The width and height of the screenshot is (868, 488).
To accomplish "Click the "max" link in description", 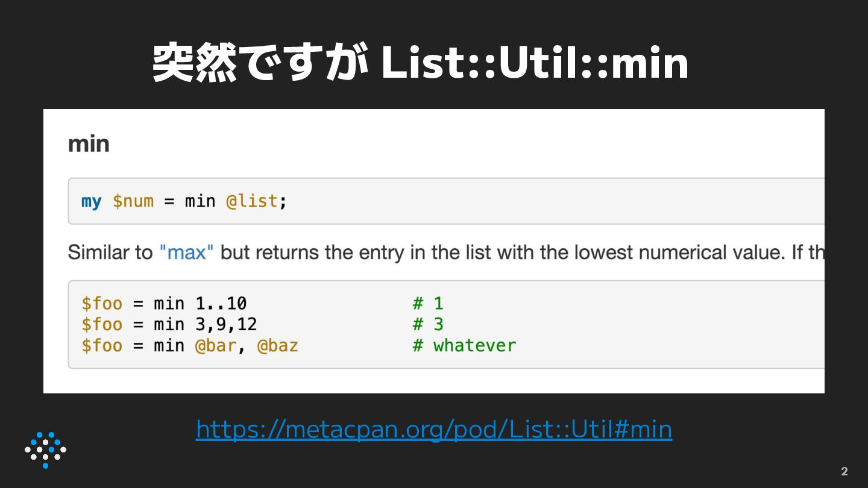I will 186,252.
